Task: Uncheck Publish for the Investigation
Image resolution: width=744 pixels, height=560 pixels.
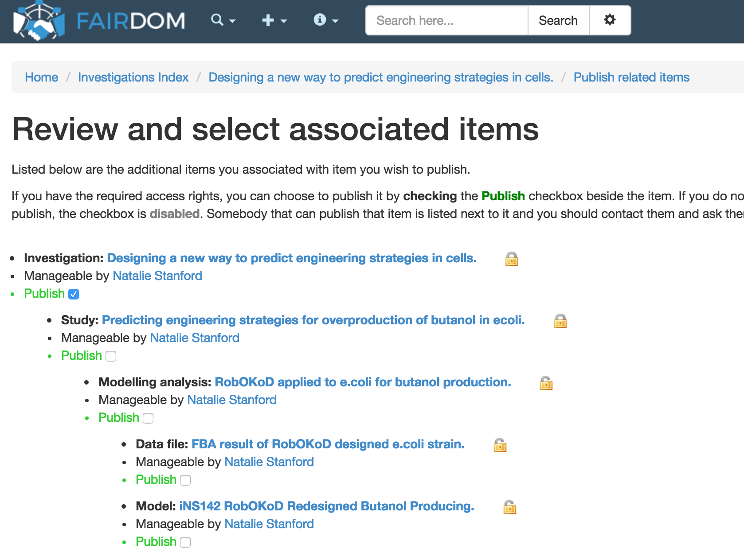Action: pyautogui.click(x=74, y=294)
